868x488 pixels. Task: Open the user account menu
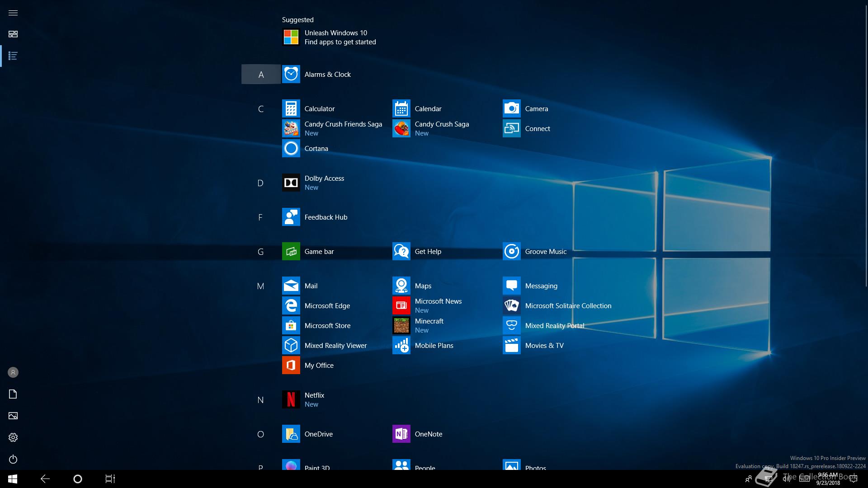(13, 372)
